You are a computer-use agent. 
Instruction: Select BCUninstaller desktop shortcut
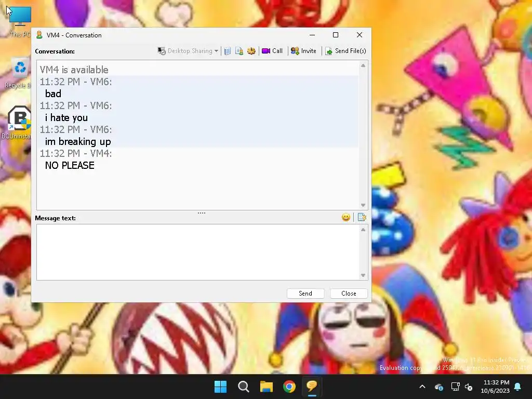tap(18, 122)
